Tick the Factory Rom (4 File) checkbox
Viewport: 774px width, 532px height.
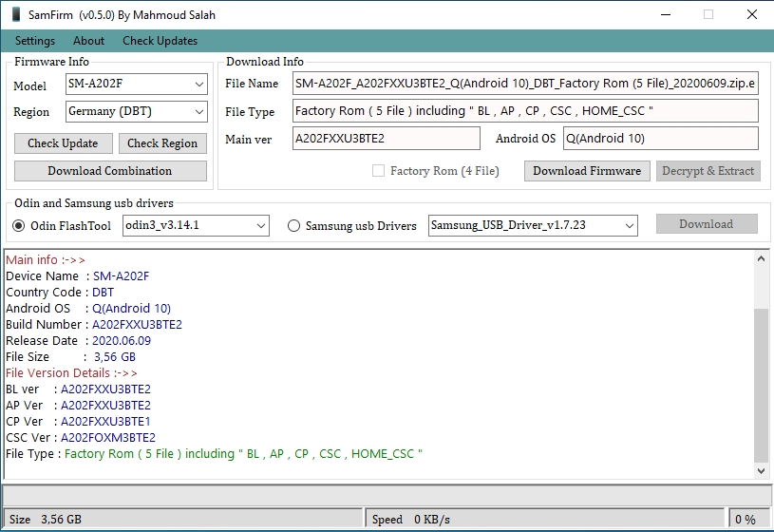coord(379,171)
